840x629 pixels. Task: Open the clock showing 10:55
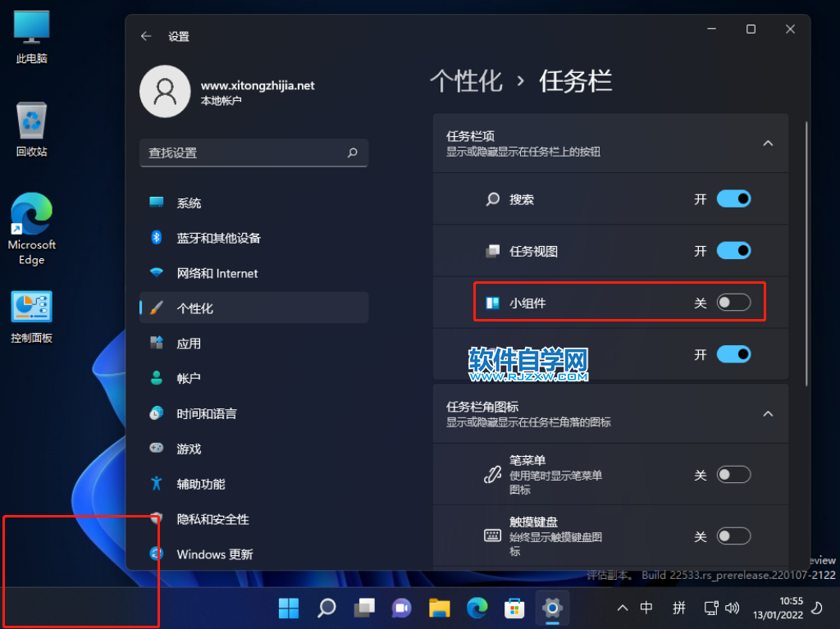tap(778, 608)
